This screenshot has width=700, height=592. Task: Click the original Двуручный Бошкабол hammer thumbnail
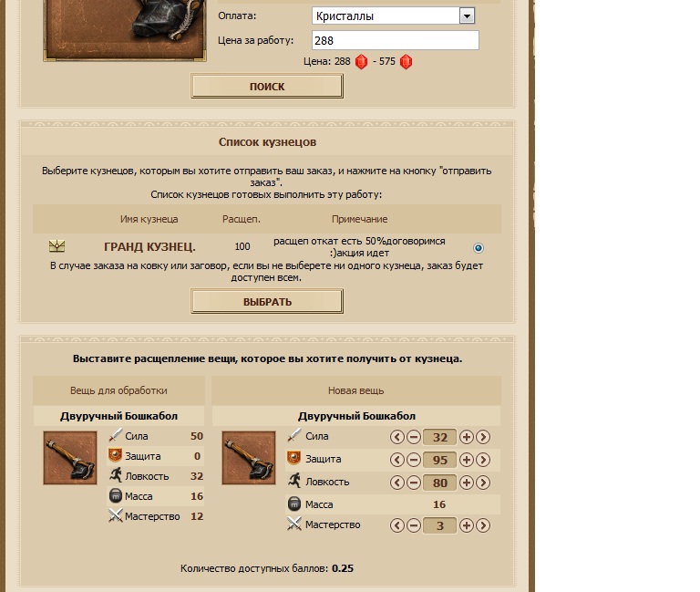[x=70, y=458]
